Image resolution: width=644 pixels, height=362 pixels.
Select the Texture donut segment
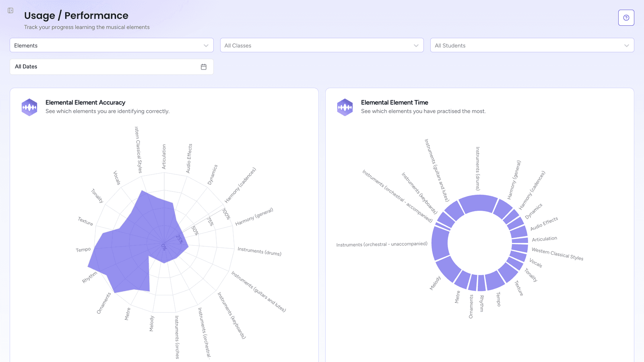point(508,272)
